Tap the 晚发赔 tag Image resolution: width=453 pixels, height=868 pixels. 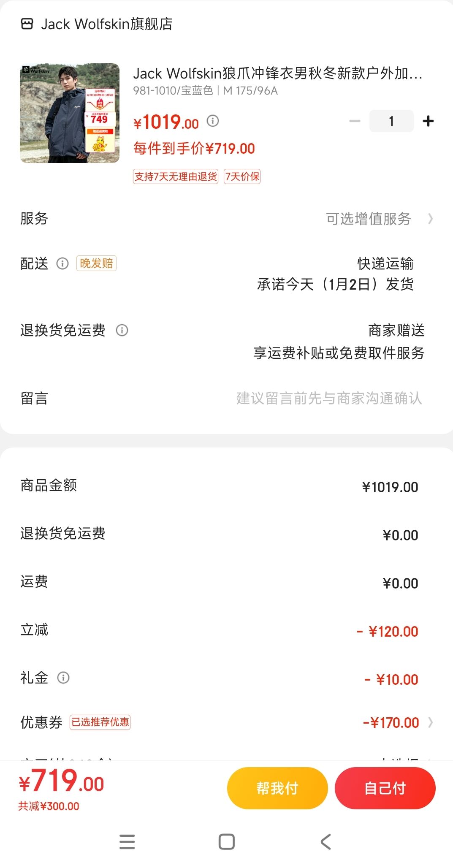96,263
